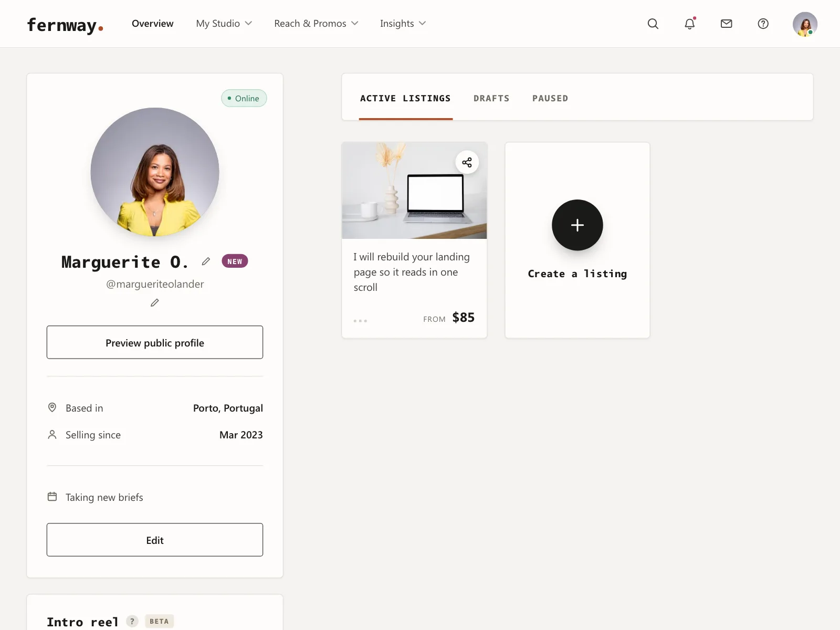Click the location pin icon beside Based in

click(x=52, y=407)
